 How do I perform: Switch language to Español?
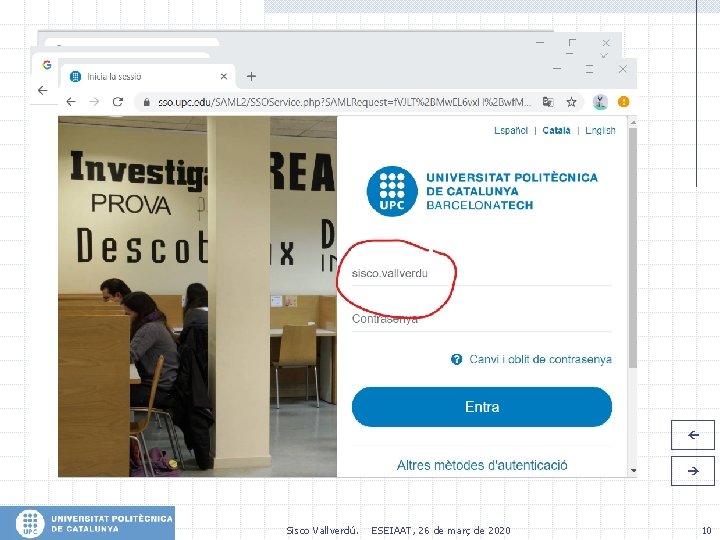511,130
